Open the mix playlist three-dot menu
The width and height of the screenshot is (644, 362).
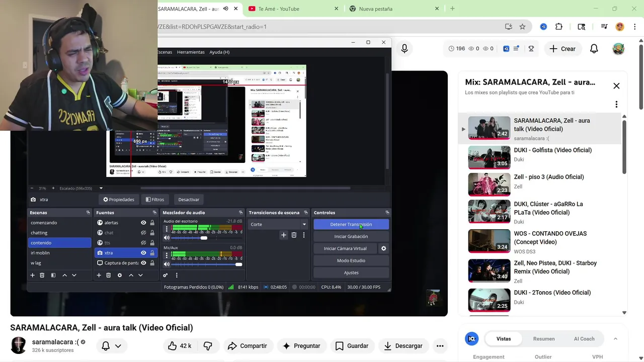coord(616,105)
